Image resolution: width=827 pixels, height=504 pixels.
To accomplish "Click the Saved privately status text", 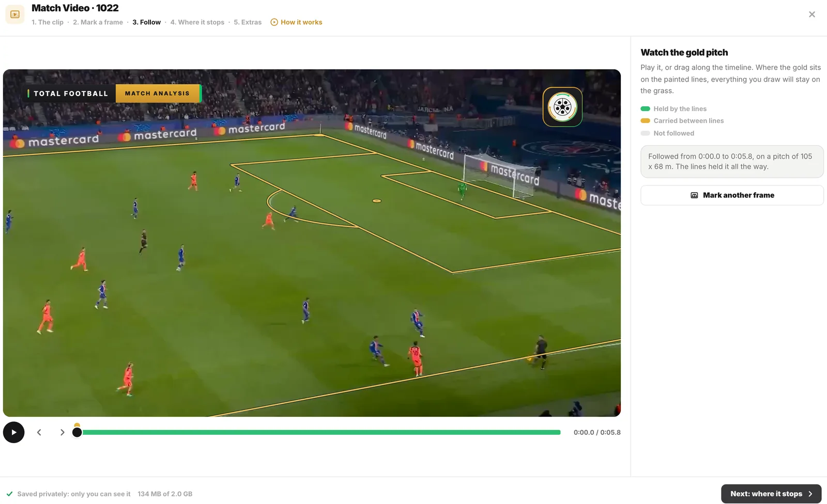I will [x=74, y=494].
